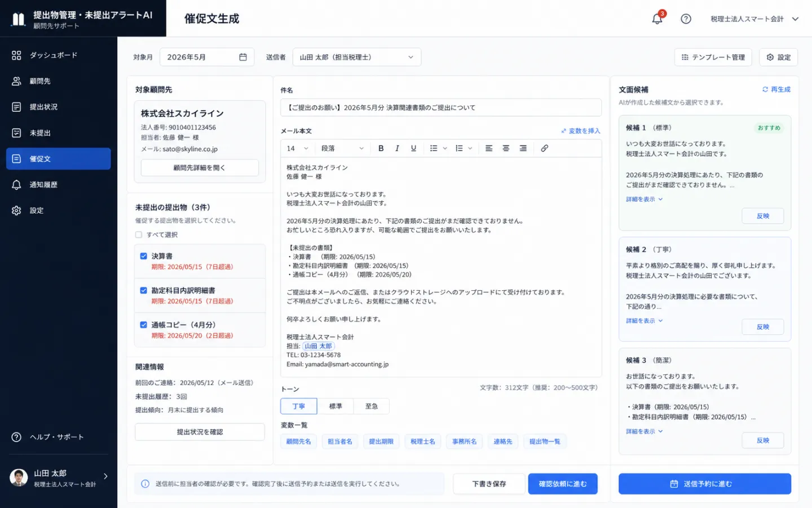812x508 pixels.
Task: Open the notification bell in header
Action: click(x=657, y=19)
